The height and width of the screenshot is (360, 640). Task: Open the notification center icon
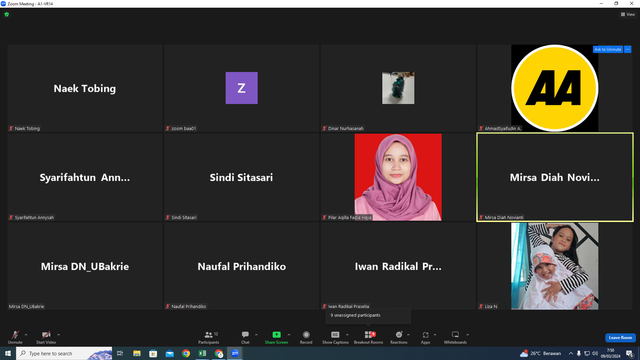pyautogui.click(x=630, y=353)
